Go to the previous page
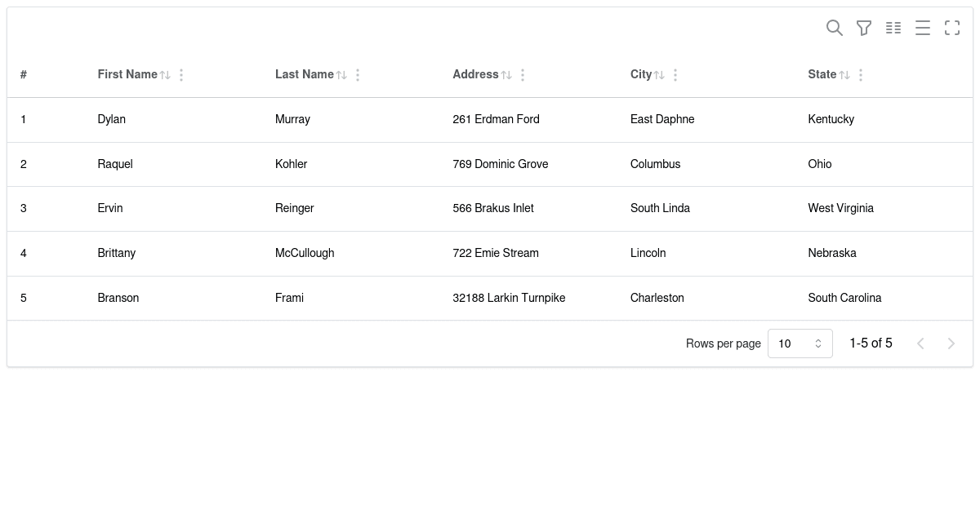This screenshot has width=980, height=514. pos(920,343)
